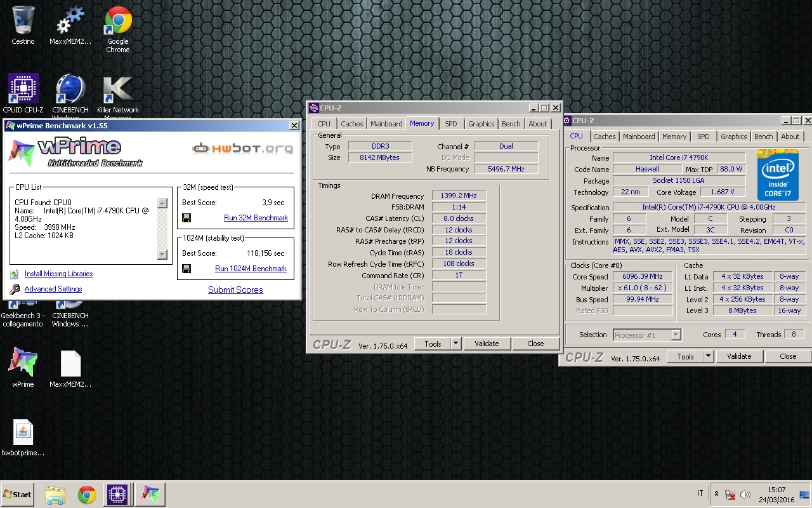Viewport: 812px width, 508px height.
Task: Click the save icon for the 1024M best score
Action: 187,269
